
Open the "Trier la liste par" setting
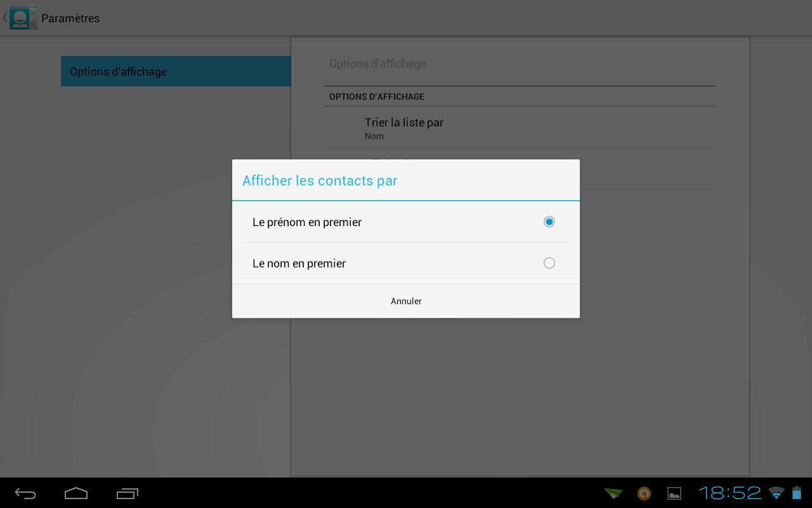[x=520, y=128]
